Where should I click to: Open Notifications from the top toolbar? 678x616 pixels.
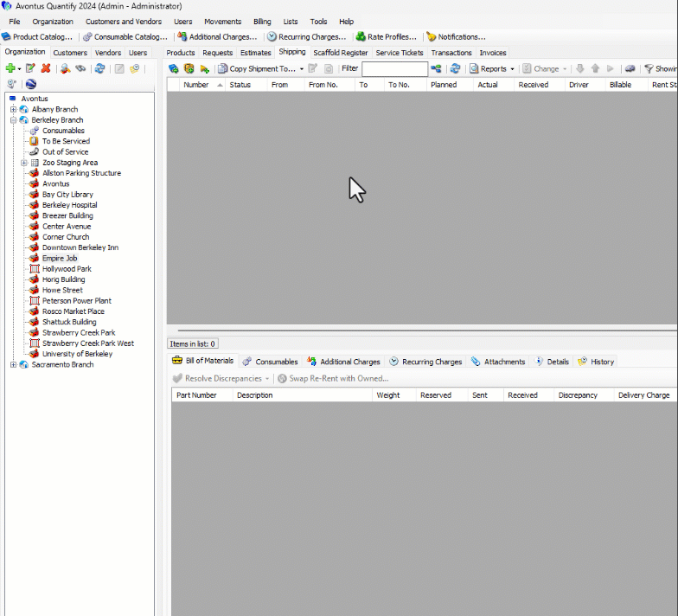[457, 36]
